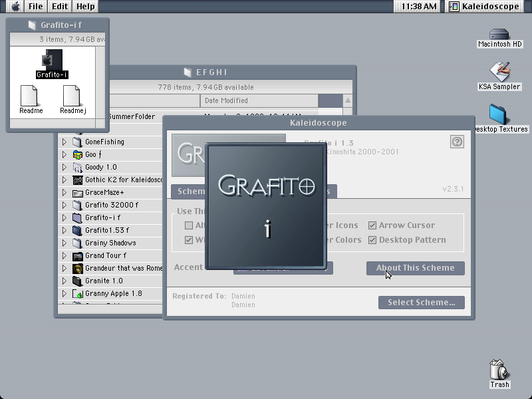Select the Desktop Textures folder icon
Screen dimensions: 532x399
[498, 114]
